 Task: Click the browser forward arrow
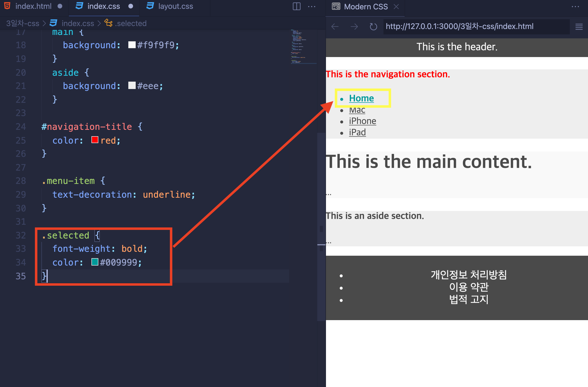(354, 27)
